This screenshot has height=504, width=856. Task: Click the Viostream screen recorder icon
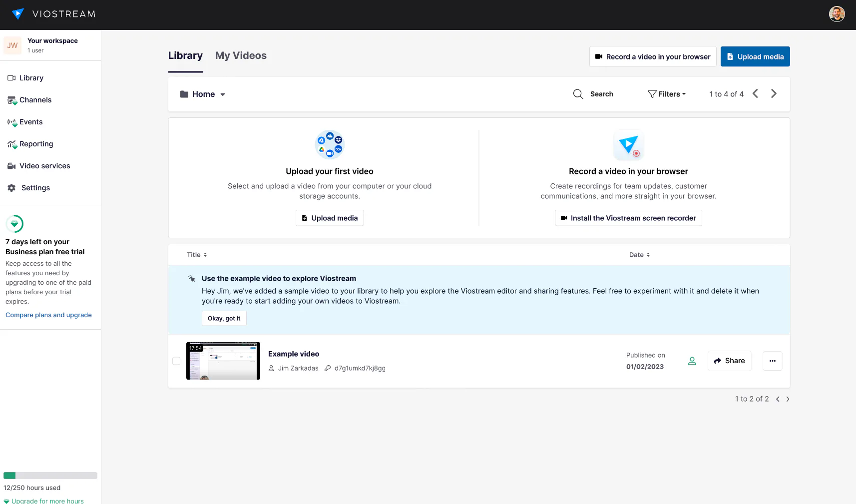tap(628, 144)
